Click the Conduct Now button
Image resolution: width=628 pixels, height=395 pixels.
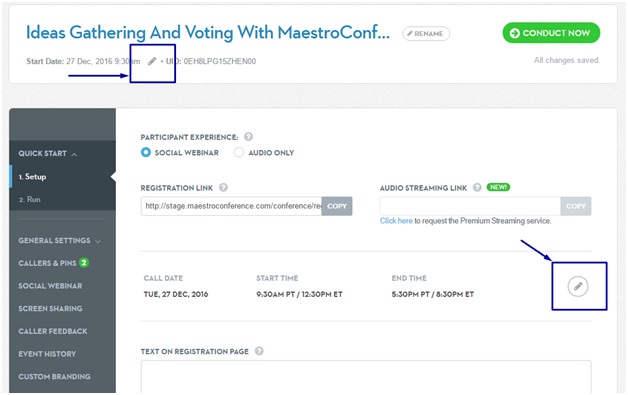click(551, 33)
